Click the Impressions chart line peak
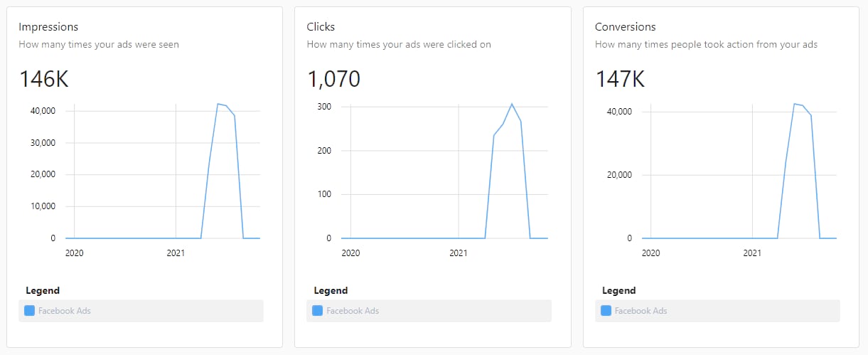Image resolution: width=868 pixels, height=355 pixels. pyautogui.click(x=218, y=104)
